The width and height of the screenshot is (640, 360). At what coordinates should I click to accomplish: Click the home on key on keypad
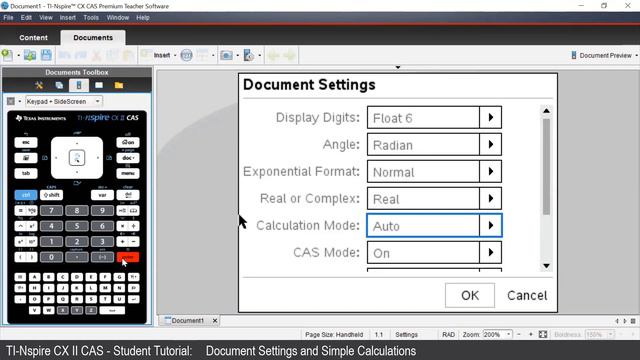128,142
